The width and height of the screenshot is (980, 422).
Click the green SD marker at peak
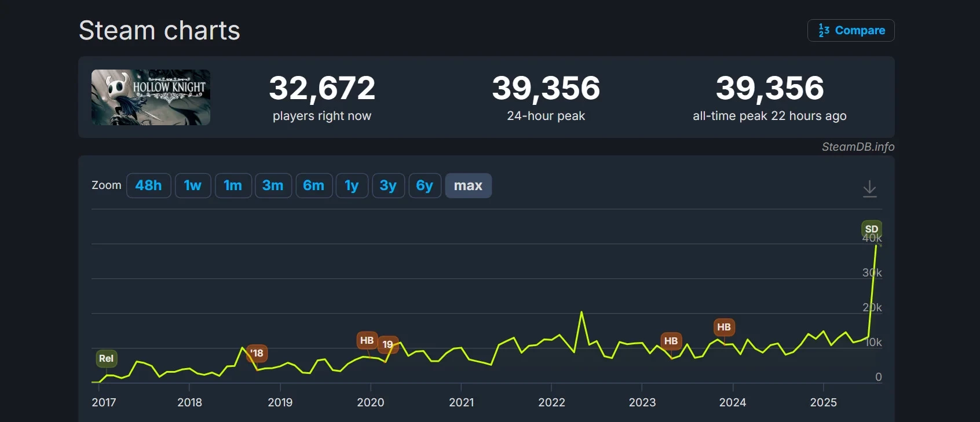click(x=872, y=229)
